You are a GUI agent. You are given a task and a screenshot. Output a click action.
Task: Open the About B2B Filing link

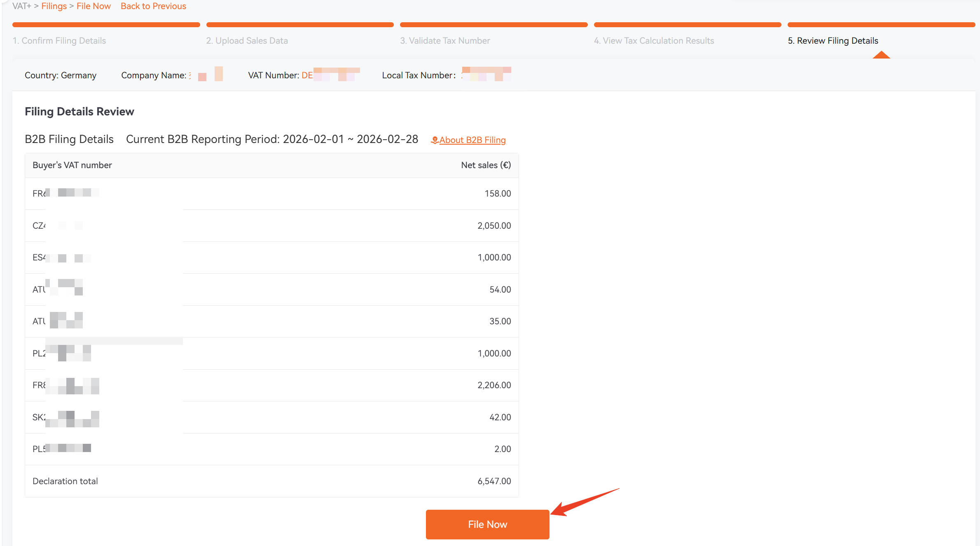click(x=472, y=140)
